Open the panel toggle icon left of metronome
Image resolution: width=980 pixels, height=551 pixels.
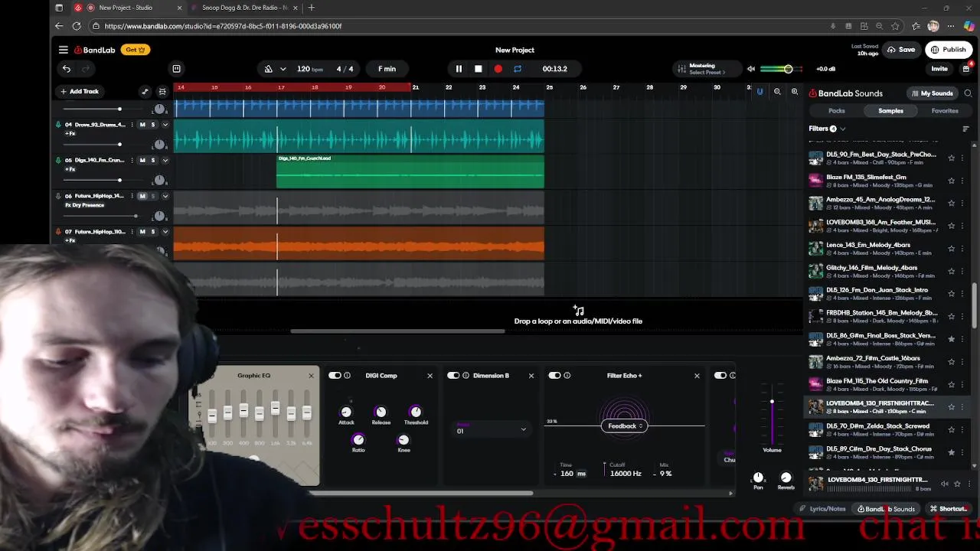(x=176, y=69)
